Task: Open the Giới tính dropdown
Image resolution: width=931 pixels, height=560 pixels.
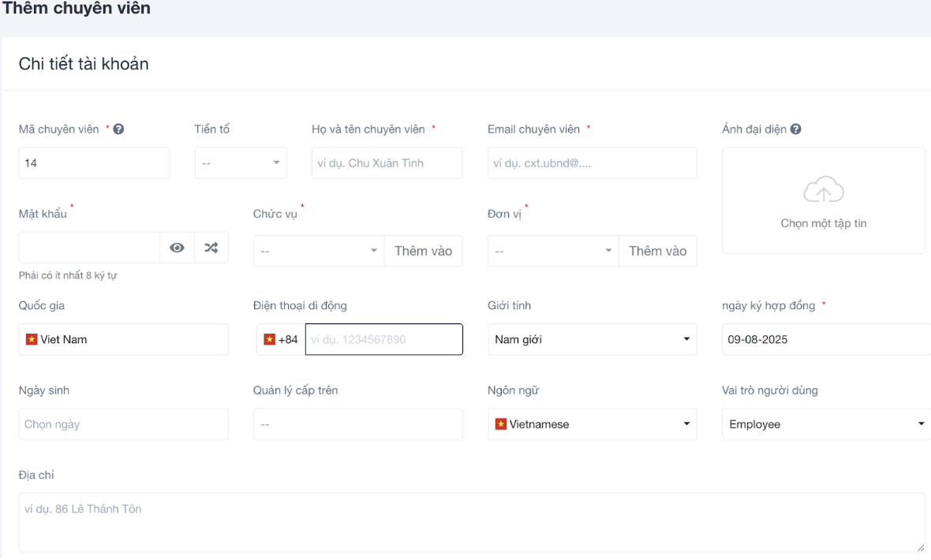Action: [592, 339]
